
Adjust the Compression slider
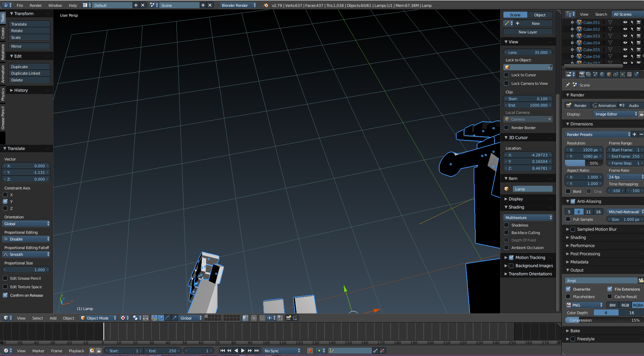[603, 320]
